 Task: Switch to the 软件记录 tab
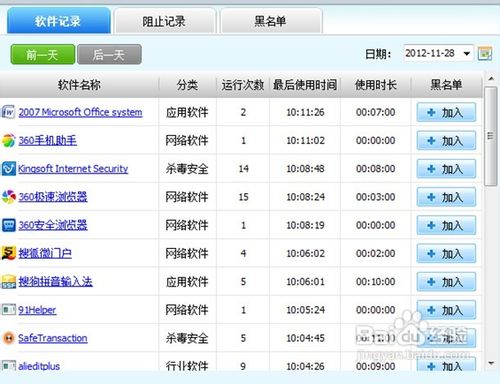coord(58,21)
